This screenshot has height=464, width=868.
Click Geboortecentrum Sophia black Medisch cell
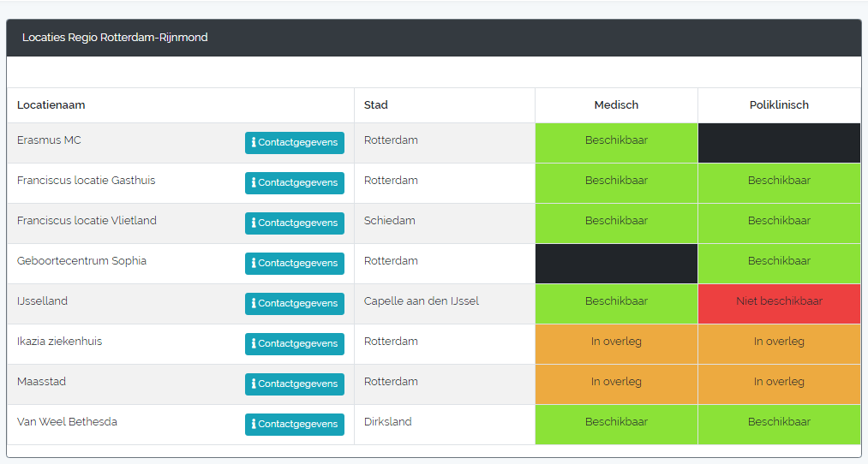click(x=616, y=264)
